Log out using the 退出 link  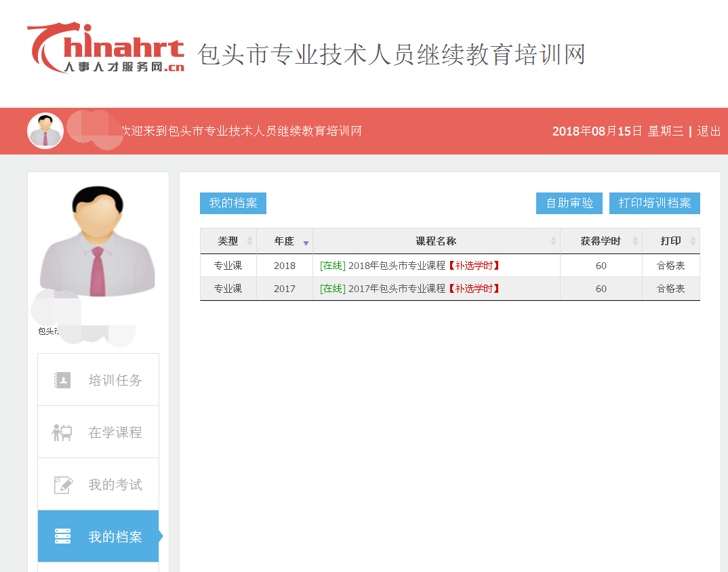[709, 131]
